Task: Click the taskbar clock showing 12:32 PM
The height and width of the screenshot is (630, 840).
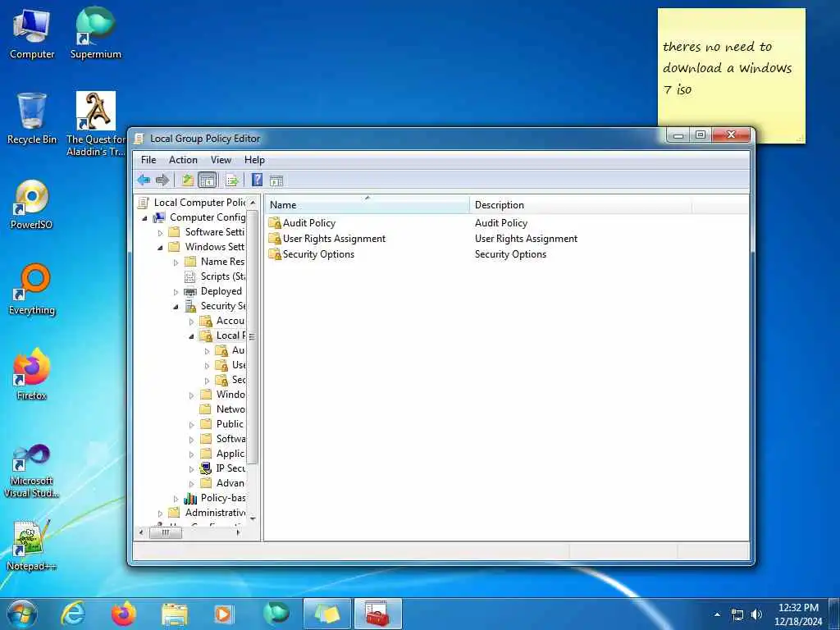Action: pos(797,614)
